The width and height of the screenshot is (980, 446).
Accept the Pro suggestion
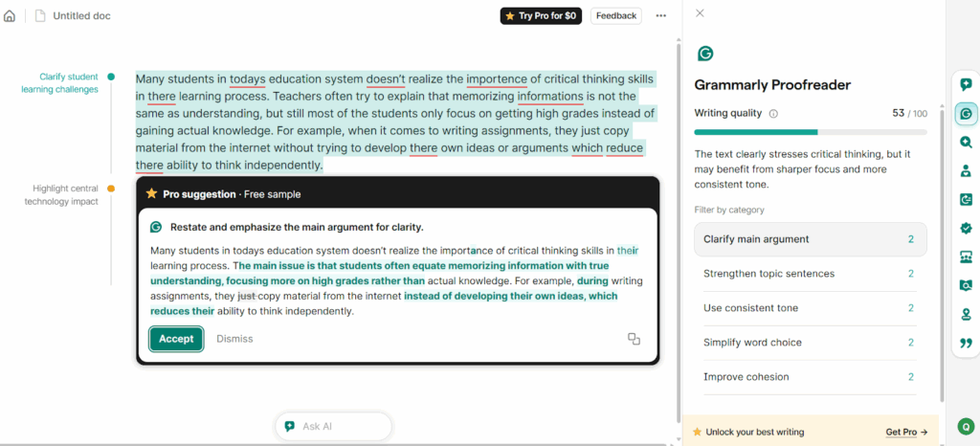point(176,339)
